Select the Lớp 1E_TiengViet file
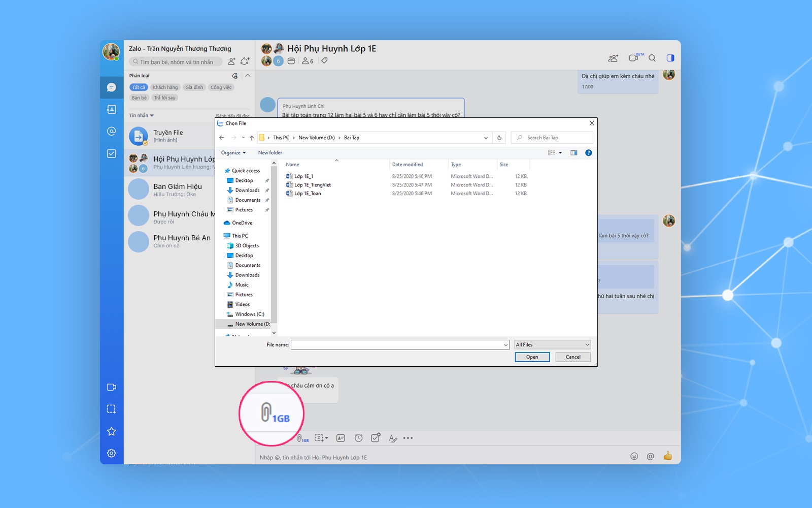The width and height of the screenshot is (812, 508). pyautogui.click(x=312, y=185)
